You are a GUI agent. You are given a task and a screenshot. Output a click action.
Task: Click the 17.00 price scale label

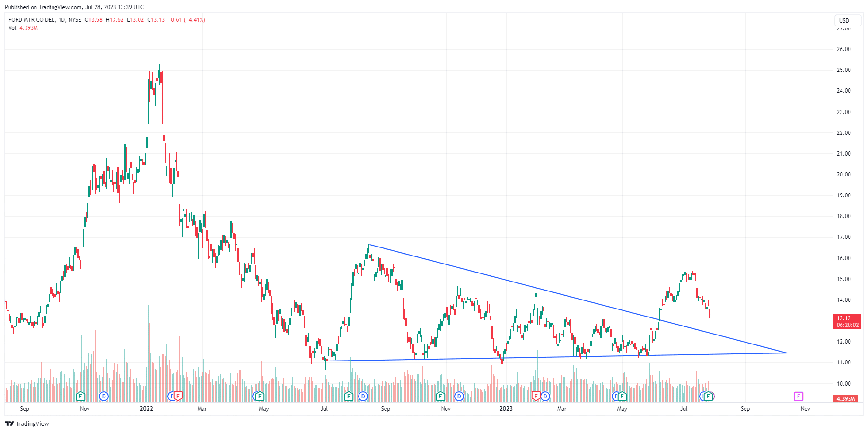coord(844,237)
